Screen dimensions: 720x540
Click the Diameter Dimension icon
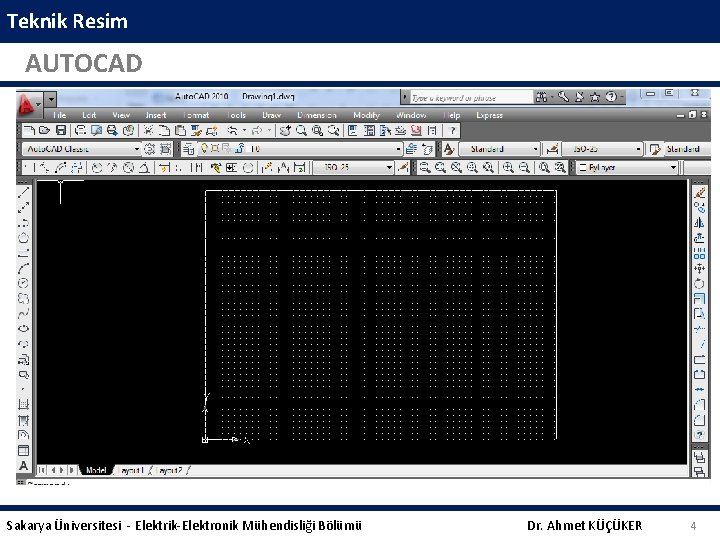click(x=129, y=168)
